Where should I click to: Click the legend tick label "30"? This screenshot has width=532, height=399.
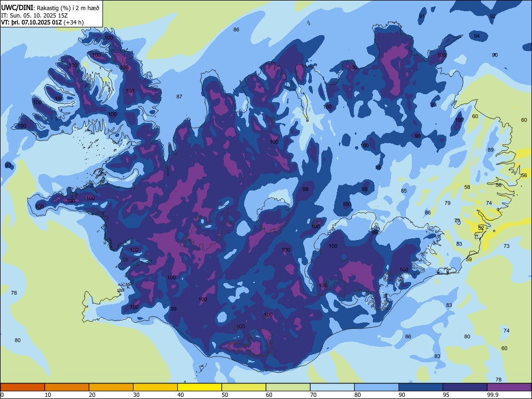(x=136, y=395)
